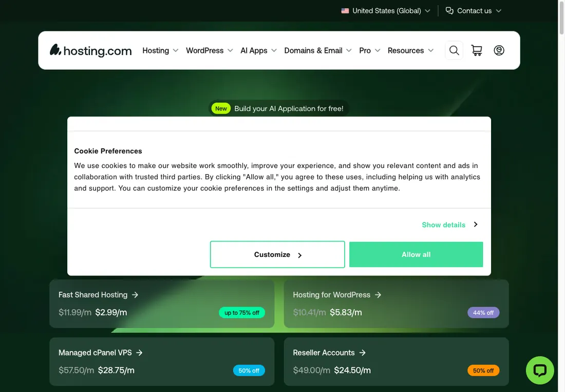Click arrow next to Reseller Accounts
The height and width of the screenshot is (392, 565).
click(363, 353)
